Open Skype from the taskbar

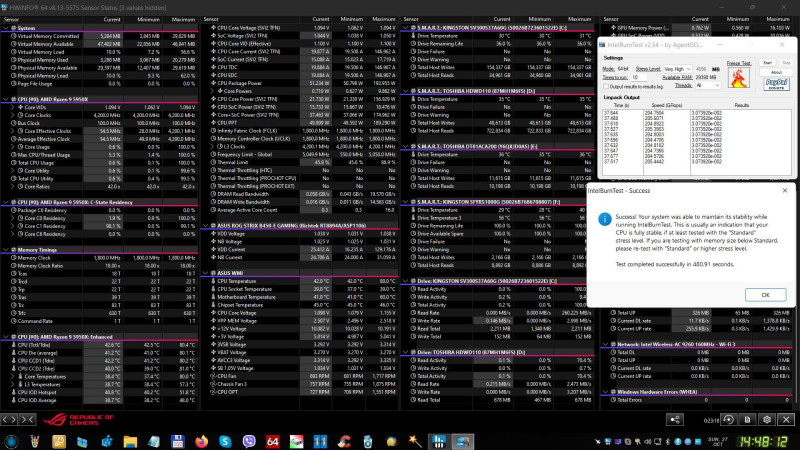[225, 441]
